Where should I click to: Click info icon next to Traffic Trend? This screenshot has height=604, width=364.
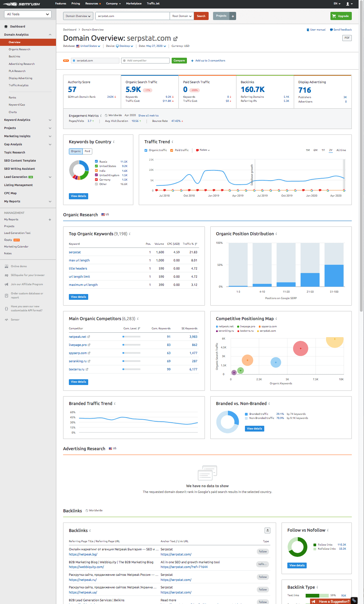[x=172, y=142]
